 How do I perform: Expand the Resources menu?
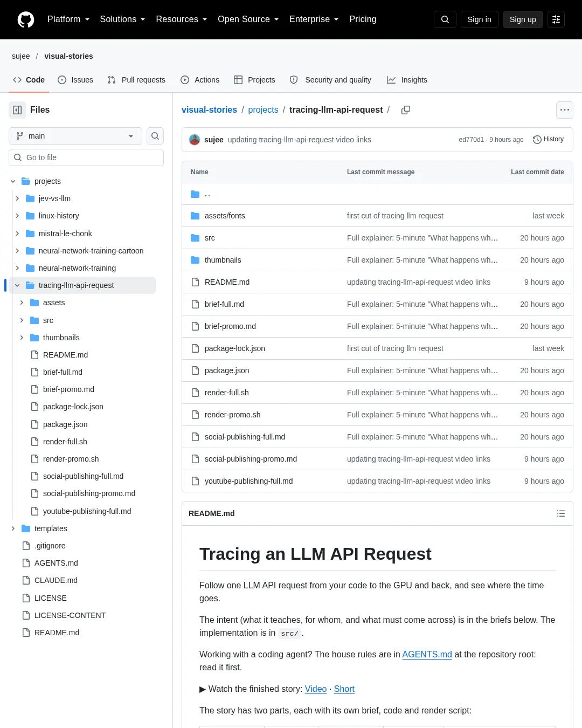pyautogui.click(x=181, y=19)
